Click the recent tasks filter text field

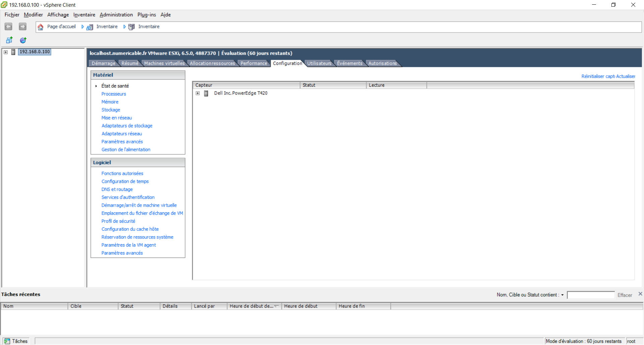591,295
